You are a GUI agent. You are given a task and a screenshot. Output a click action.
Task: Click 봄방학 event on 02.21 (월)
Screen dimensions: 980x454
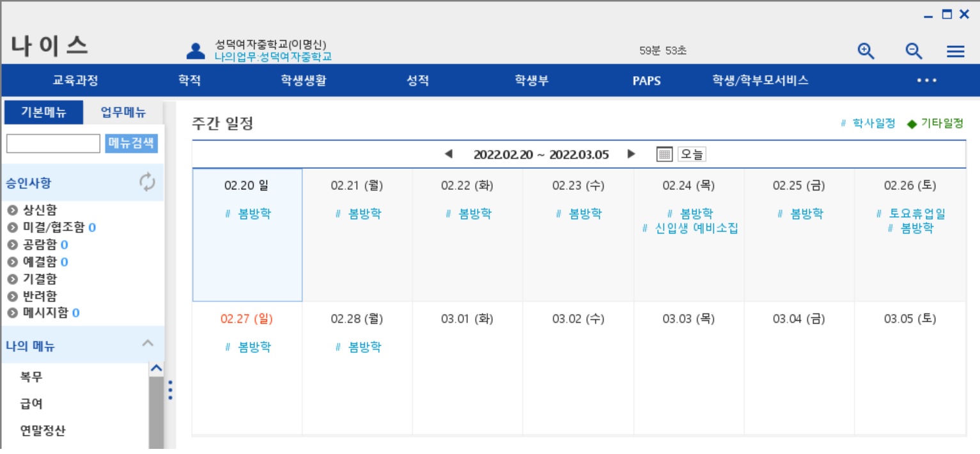364,214
